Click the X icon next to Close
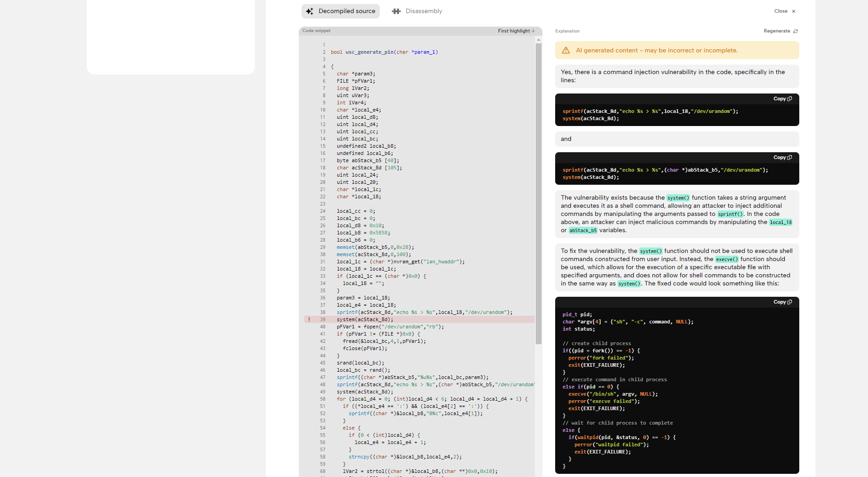The image size is (868, 477). point(793,11)
